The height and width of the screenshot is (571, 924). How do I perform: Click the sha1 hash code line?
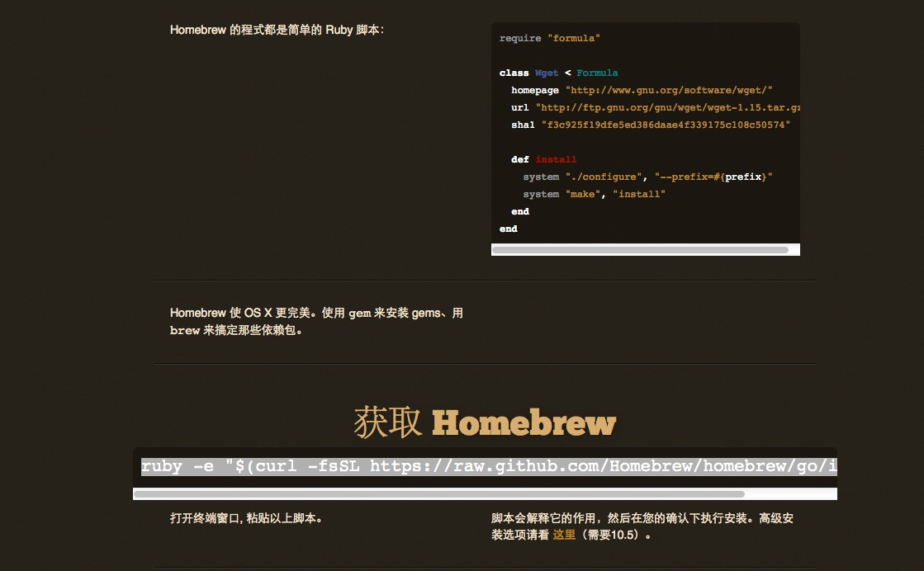point(651,125)
